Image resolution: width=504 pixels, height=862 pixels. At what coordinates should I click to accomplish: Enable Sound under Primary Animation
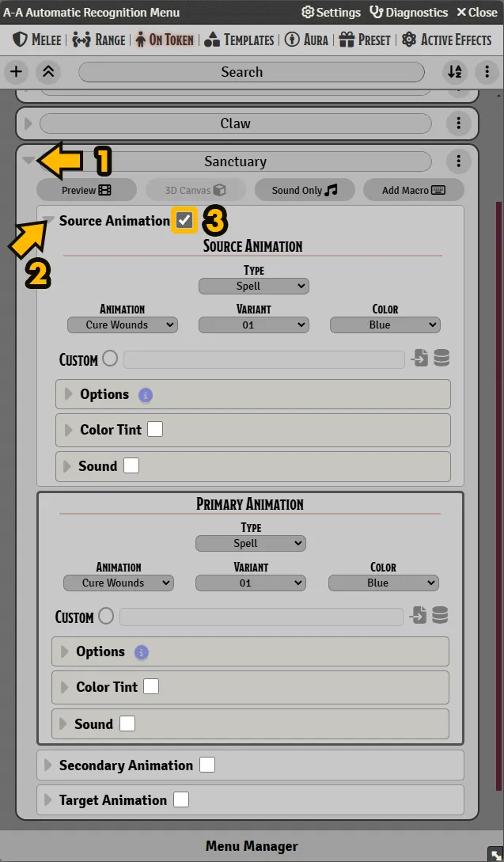point(127,723)
